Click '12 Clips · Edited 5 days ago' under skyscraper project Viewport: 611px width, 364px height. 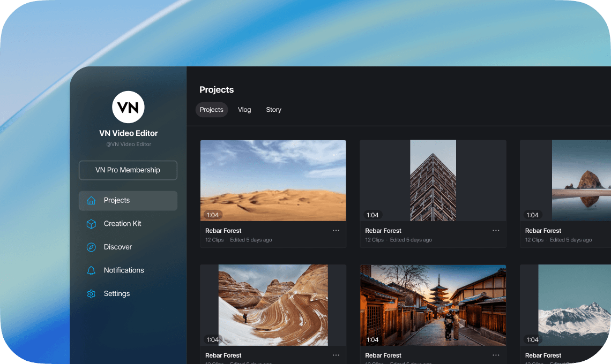point(398,240)
